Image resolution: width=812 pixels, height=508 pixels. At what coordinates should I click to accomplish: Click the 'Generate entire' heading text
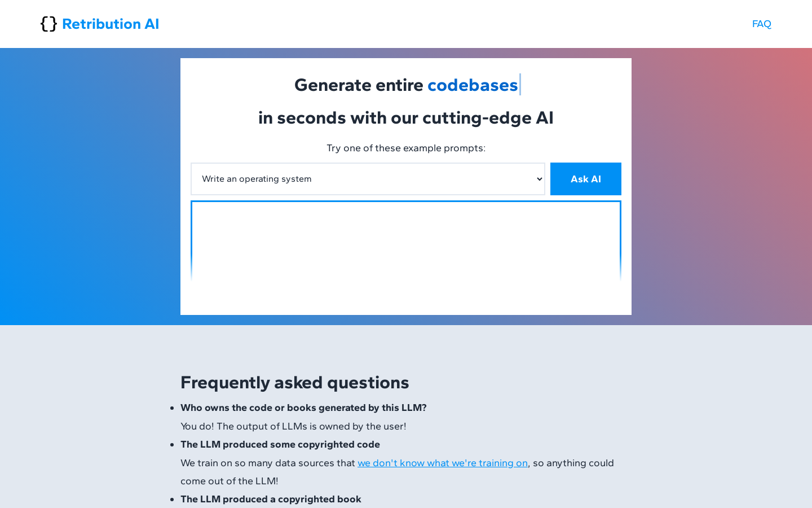(359, 85)
